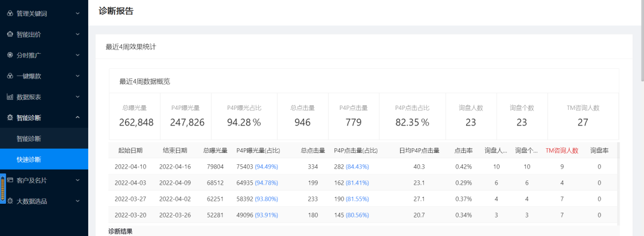Click the 询盘率 column header
Screen dimensions: 644x236
[599, 151]
